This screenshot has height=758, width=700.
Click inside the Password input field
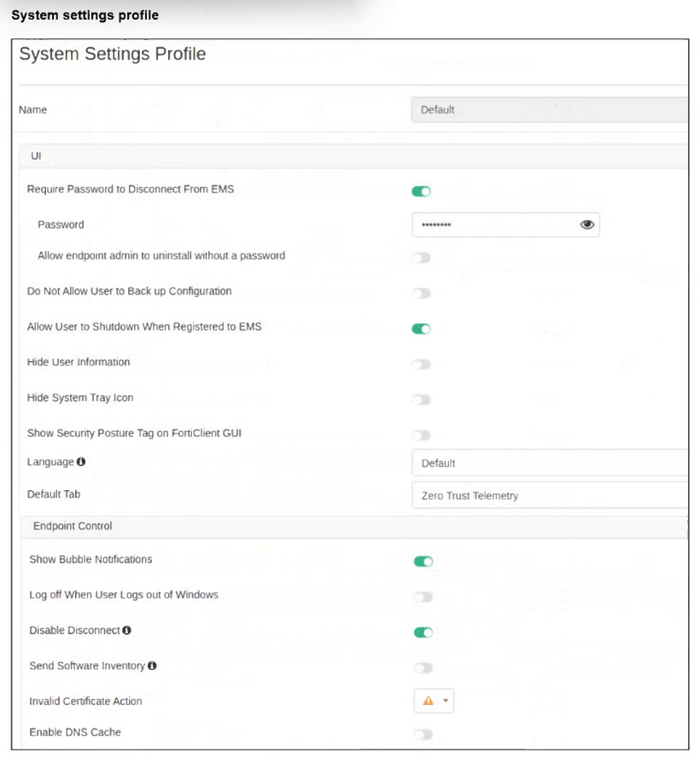click(495, 224)
